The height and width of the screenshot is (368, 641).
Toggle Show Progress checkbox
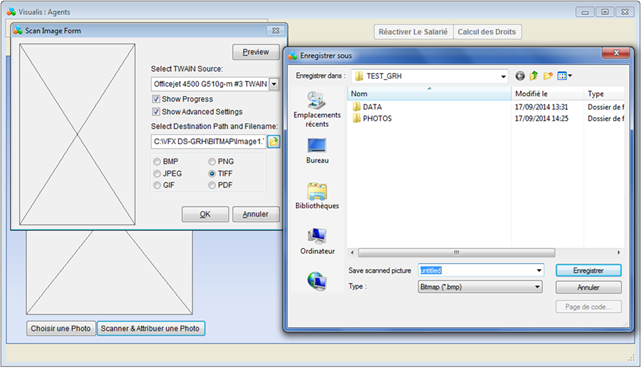(156, 99)
